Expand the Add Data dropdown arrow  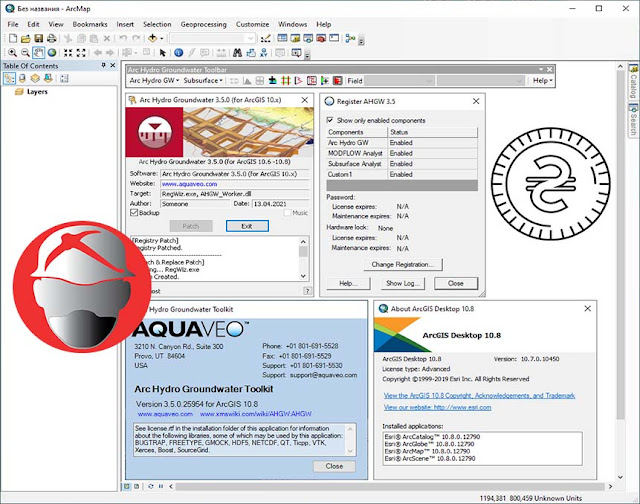pyautogui.click(x=162, y=38)
